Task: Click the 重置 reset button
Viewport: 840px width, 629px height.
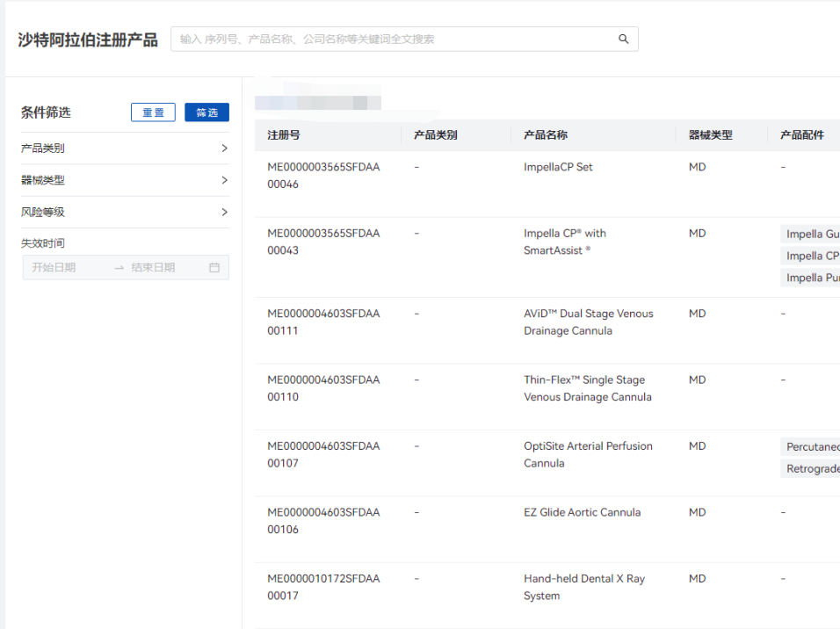Action: [x=153, y=112]
